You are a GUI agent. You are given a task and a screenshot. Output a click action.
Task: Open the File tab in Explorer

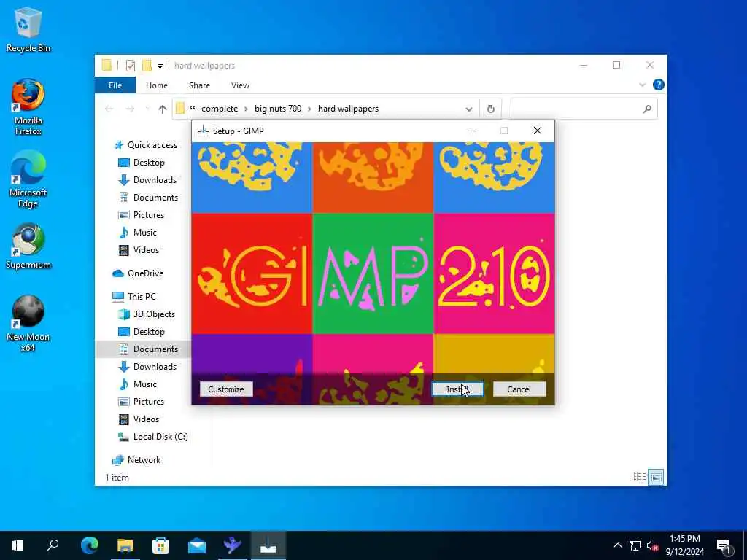(x=115, y=85)
